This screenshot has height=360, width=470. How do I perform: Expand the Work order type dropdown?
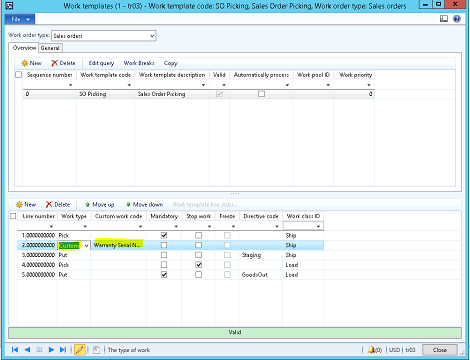click(x=152, y=36)
